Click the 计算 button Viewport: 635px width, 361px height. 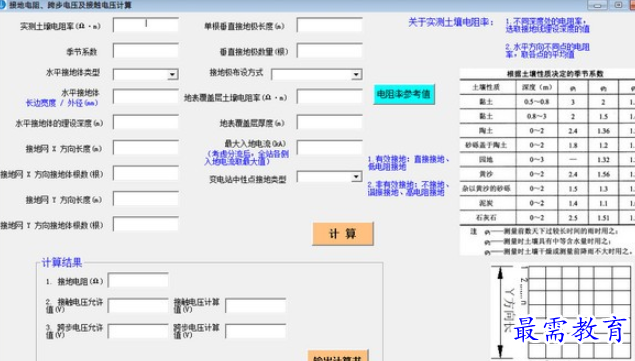[343, 234]
